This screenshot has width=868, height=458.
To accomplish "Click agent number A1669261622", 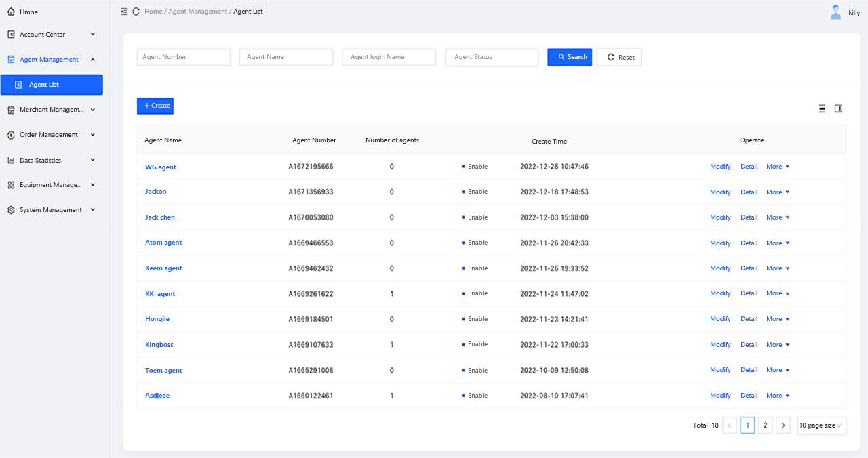I will tap(311, 294).
